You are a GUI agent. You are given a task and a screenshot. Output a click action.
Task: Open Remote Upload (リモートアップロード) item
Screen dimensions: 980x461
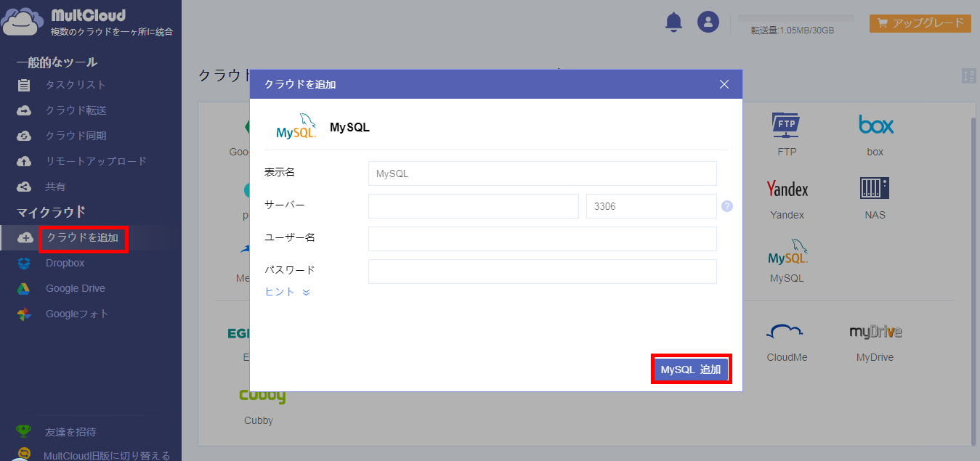point(96,161)
